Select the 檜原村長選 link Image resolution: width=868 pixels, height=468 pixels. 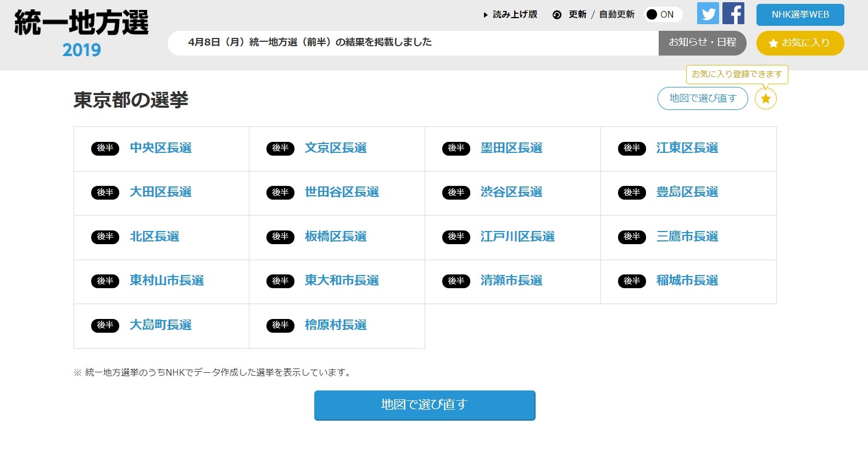click(335, 325)
